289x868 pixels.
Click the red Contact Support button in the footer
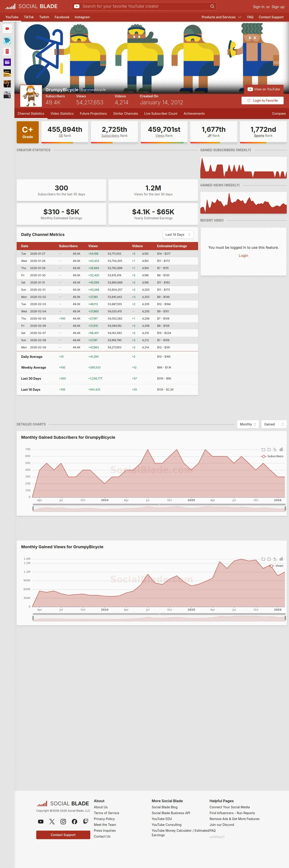[x=63, y=835]
